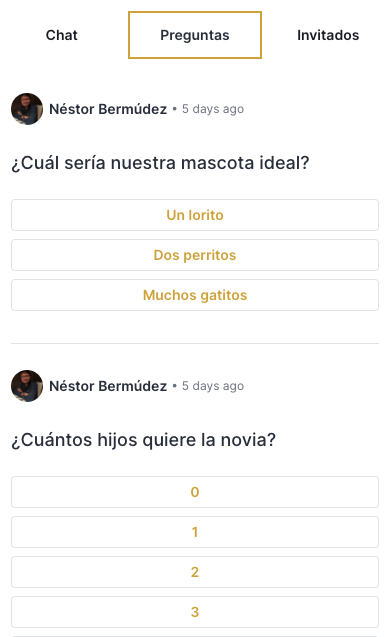Screen dimensions: 387x637
Task: Click the "5 days ago" timestamp on the hijos question
Action: point(213,386)
